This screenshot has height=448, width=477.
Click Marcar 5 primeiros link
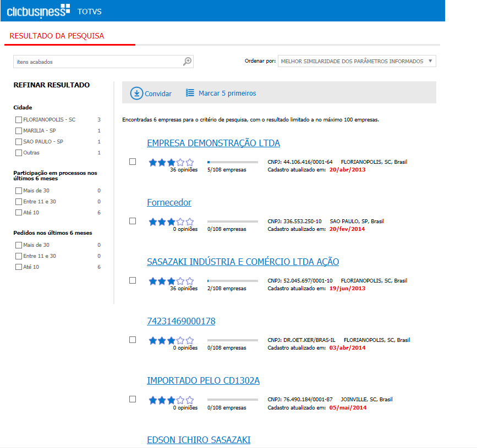point(227,93)
